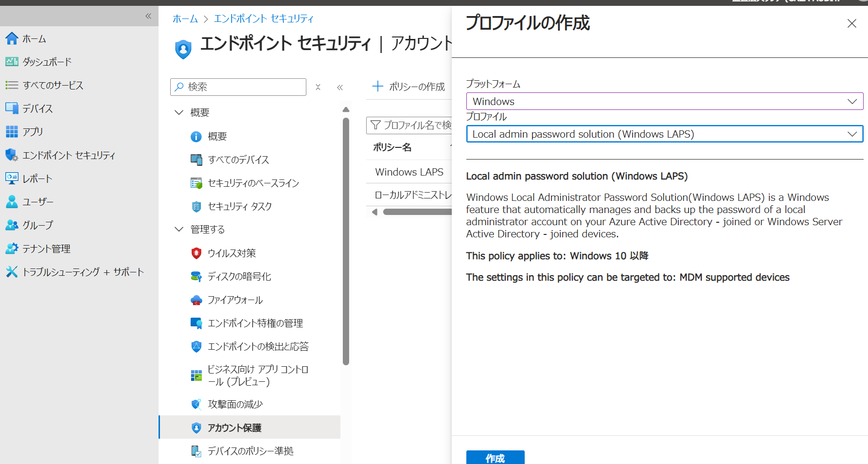Click the vertical scrollbar of the menu
The height and width of the screenshot is (464, 868).
point(346,241)
